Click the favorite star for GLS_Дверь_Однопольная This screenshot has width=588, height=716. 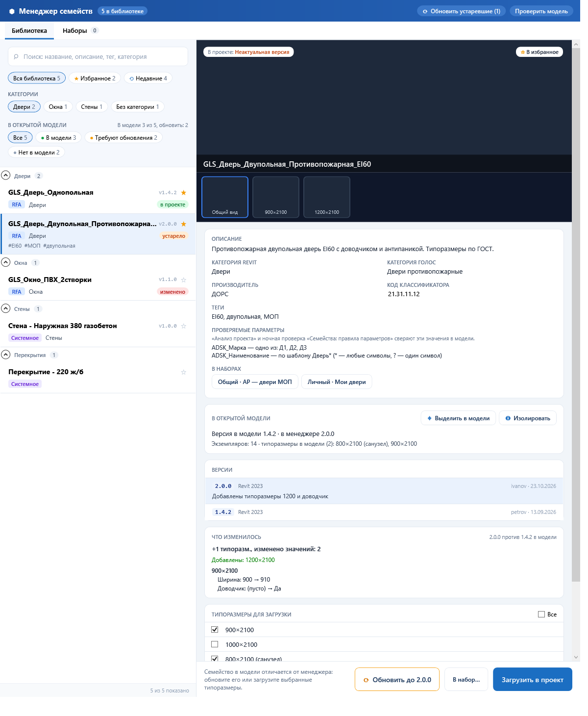point(184,193)
